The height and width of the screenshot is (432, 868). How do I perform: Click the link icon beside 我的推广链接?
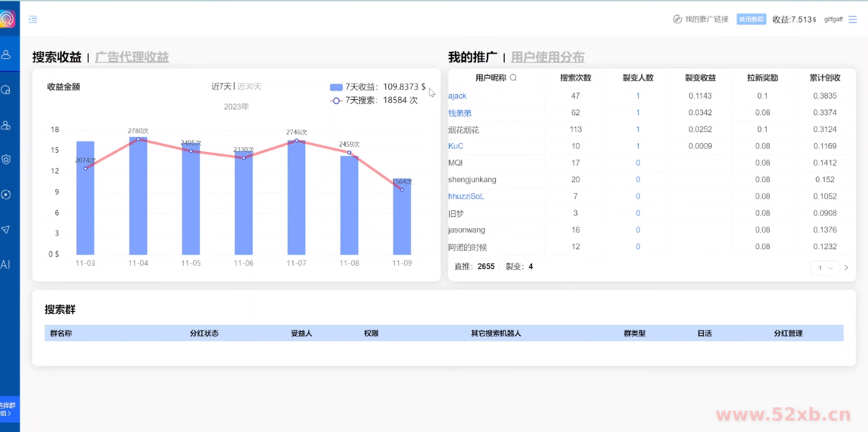tap(677, 20)
